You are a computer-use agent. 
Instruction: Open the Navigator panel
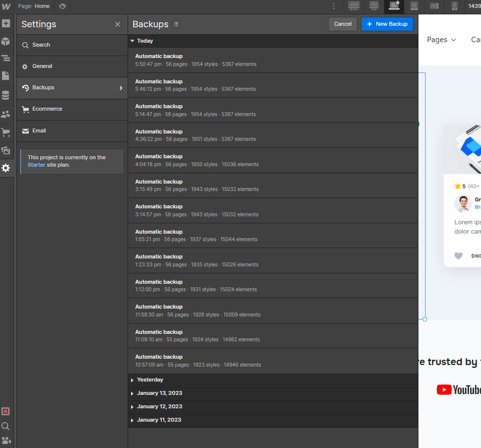pyautogui.click(x=6, y=59)
